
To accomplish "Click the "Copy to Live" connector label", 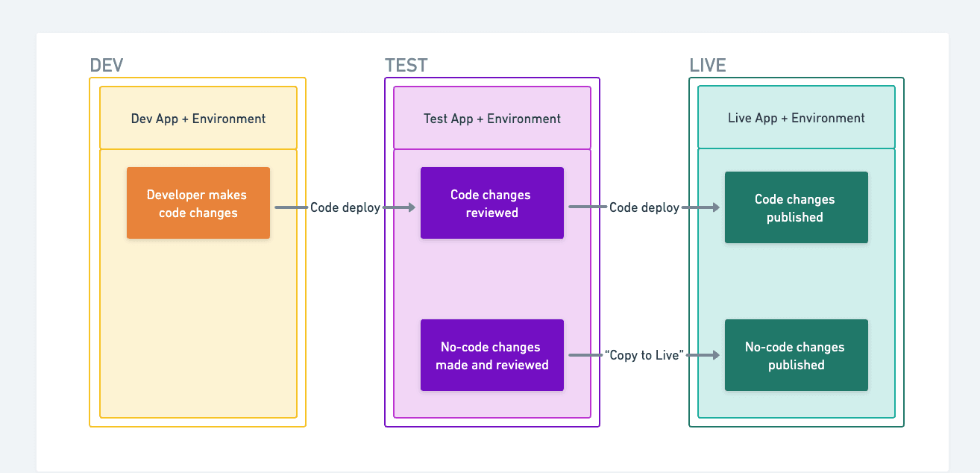I will (x=644, y=355).
